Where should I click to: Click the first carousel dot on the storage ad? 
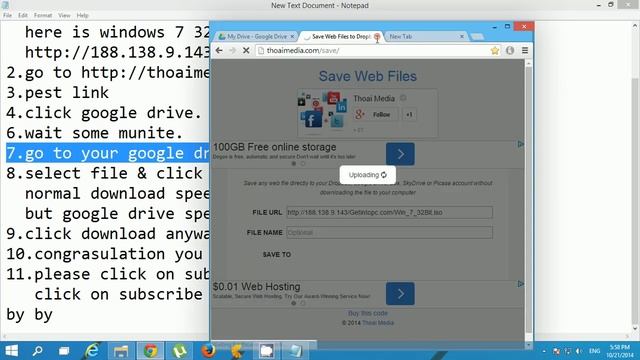293,164
